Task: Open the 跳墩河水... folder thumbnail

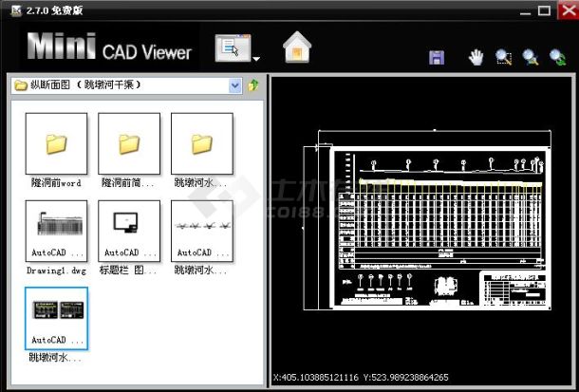Action: pyautogui.click(x=202, y=143)
